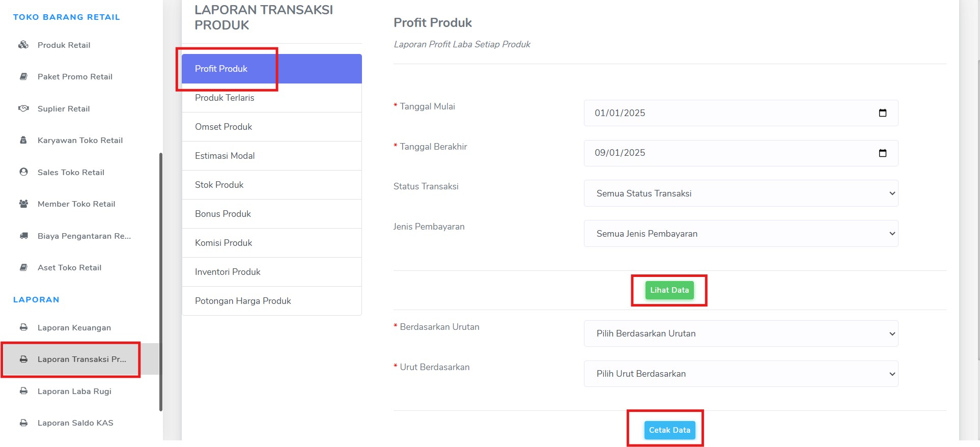Click the Karyawan Toko Retail person icon
Viewport: 980px width, 447px height.
tap(23, 140)
